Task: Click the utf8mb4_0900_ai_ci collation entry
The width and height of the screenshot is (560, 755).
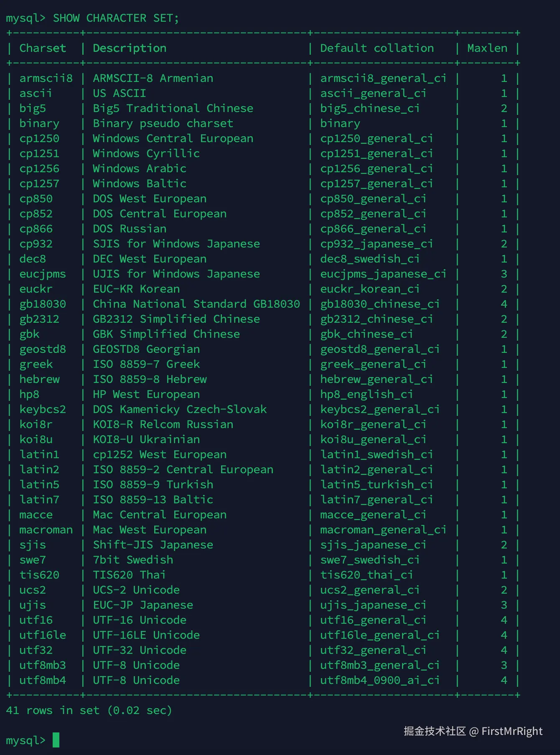Action: [x=380, y=681]
